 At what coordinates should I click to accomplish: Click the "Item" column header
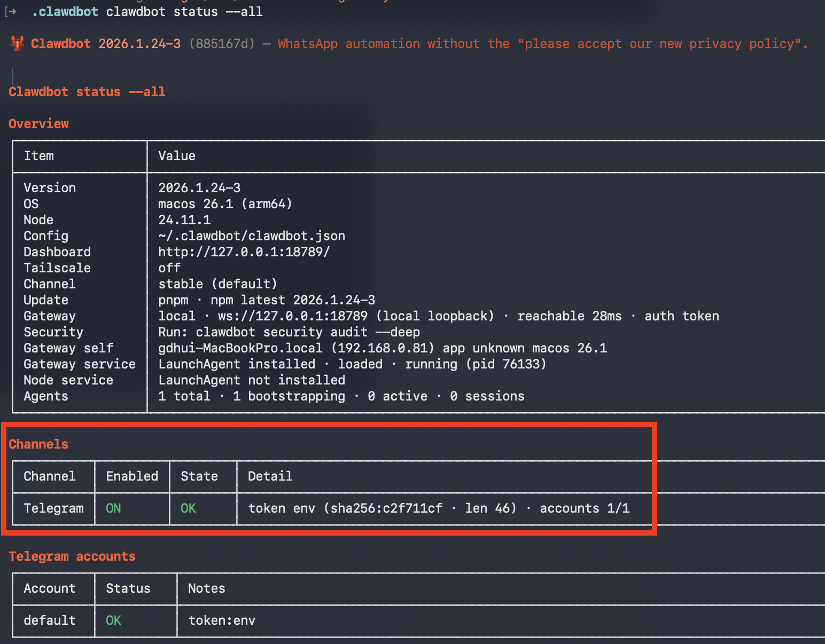(38, 156)
